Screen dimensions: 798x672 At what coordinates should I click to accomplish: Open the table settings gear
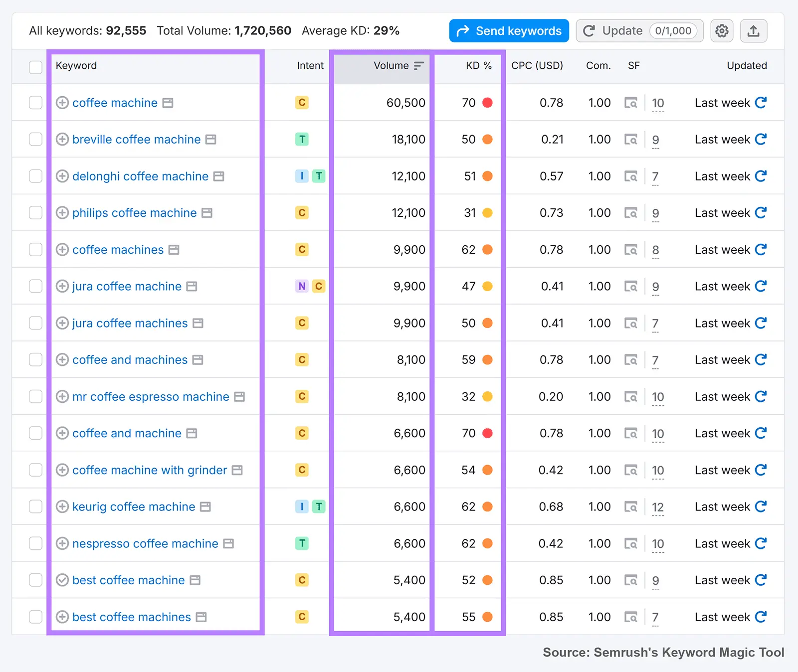pyautogui.click(x=722, y=30)
